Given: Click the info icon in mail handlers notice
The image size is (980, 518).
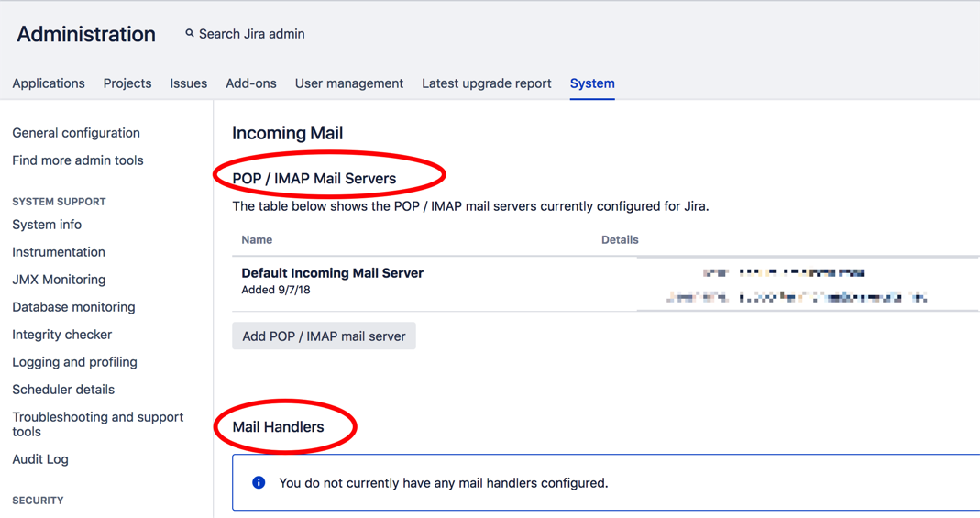Looking at the screenshot, I should (259, 482).
